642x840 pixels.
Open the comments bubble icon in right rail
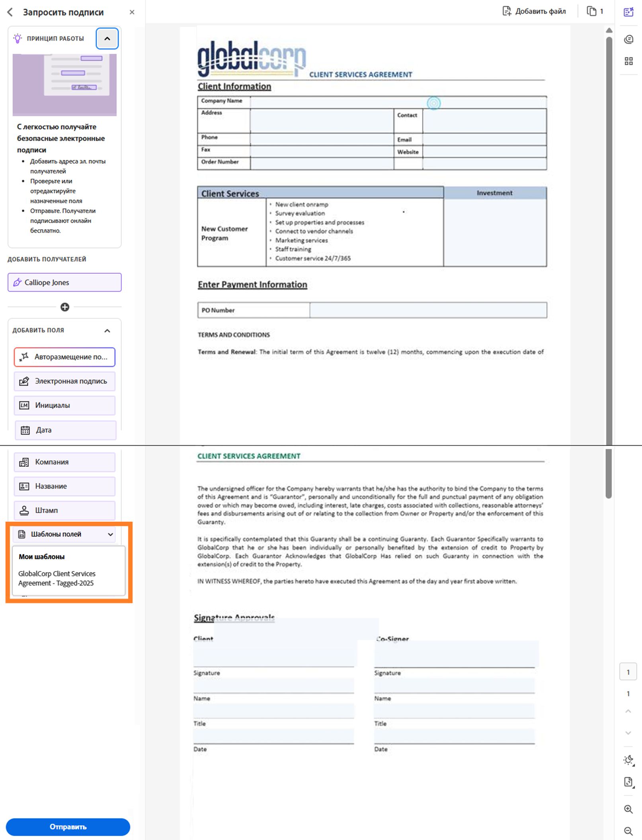628,39
